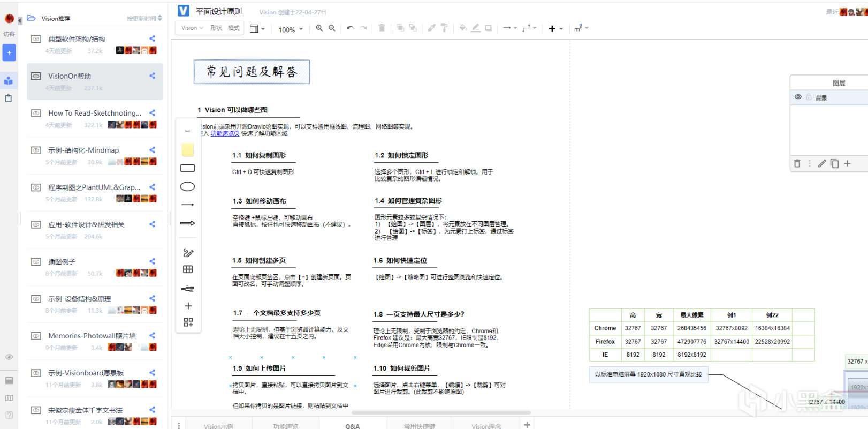
Task: Send selection to back
Action: 413,28
